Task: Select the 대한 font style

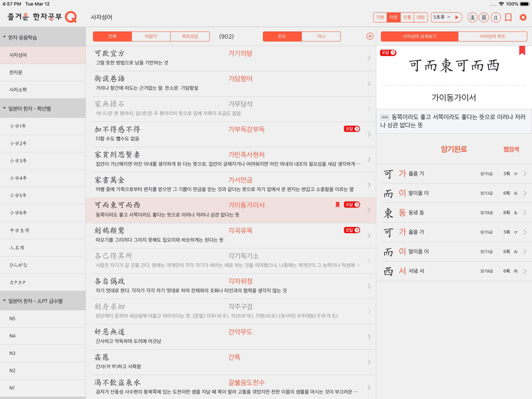Action: [420, 18]
